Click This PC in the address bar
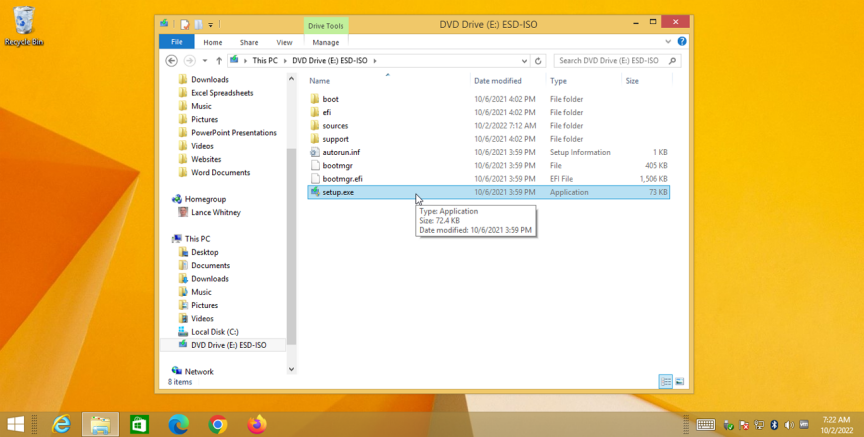Image resolution: width=864 pixels, height=437 pixels. pyautogui.click(x=264, y=61)
